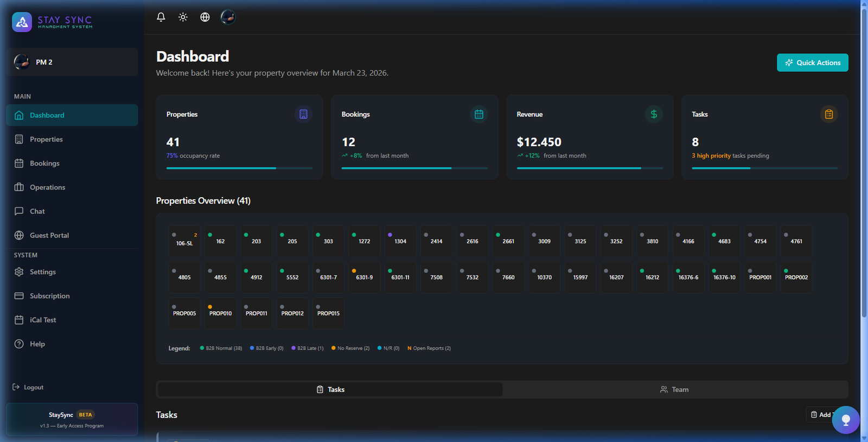Viewport: 868px width, 442px height.
Task: Click the Bookings calendar icon in sidebar
Action: click(x=19, y=163)
